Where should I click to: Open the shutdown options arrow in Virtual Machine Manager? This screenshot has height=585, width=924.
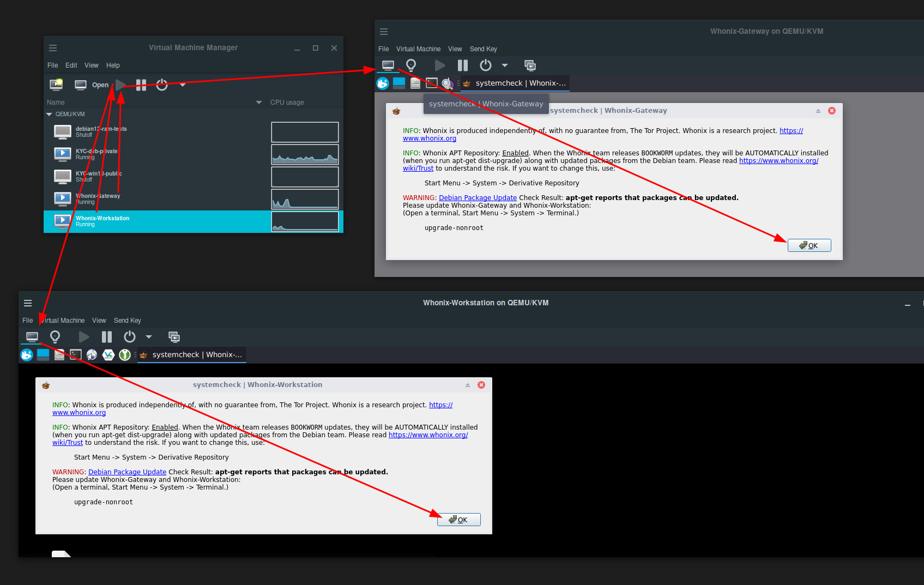(x=183, y=85)
